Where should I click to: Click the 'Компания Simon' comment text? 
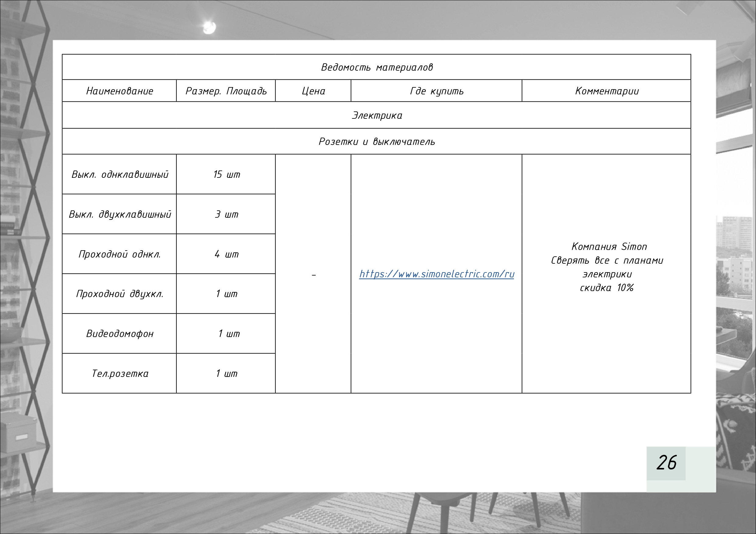[609, 247]
